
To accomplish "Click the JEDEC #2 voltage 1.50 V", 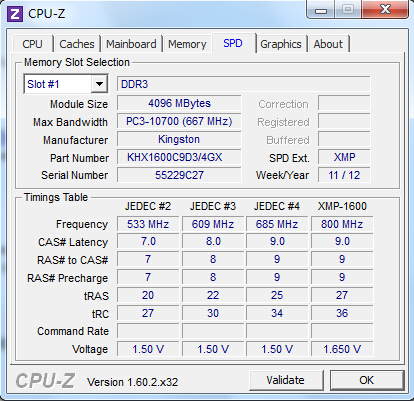I will click(148, 349).
